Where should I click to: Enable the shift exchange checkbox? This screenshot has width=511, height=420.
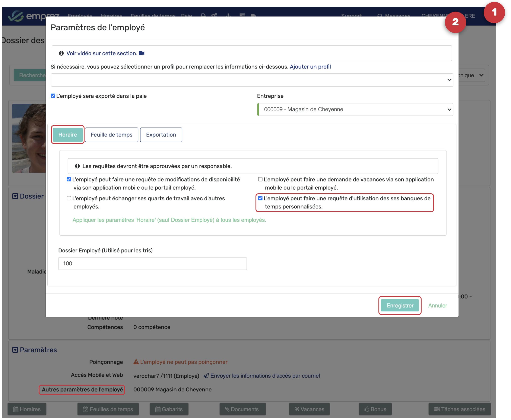(x=69, y=198)
